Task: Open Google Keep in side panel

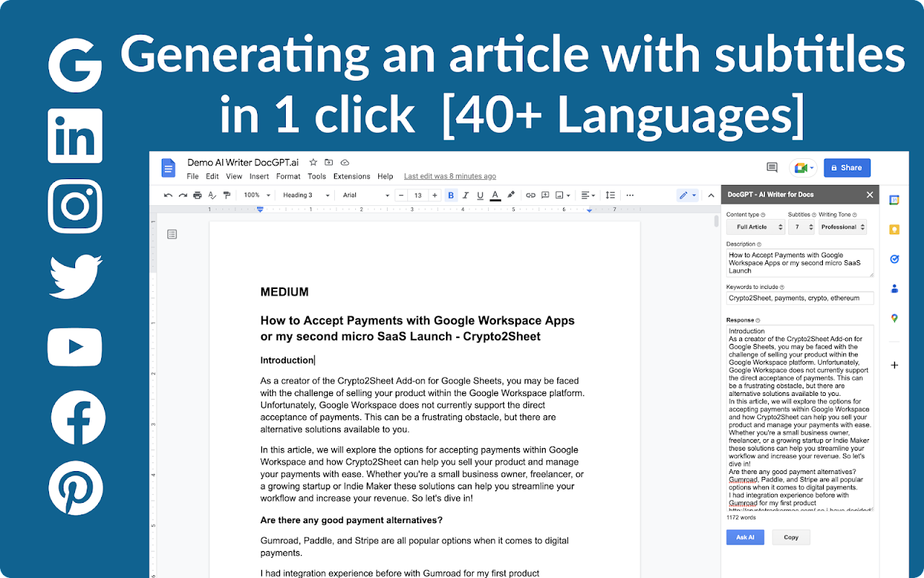Action: click(894, 230)
